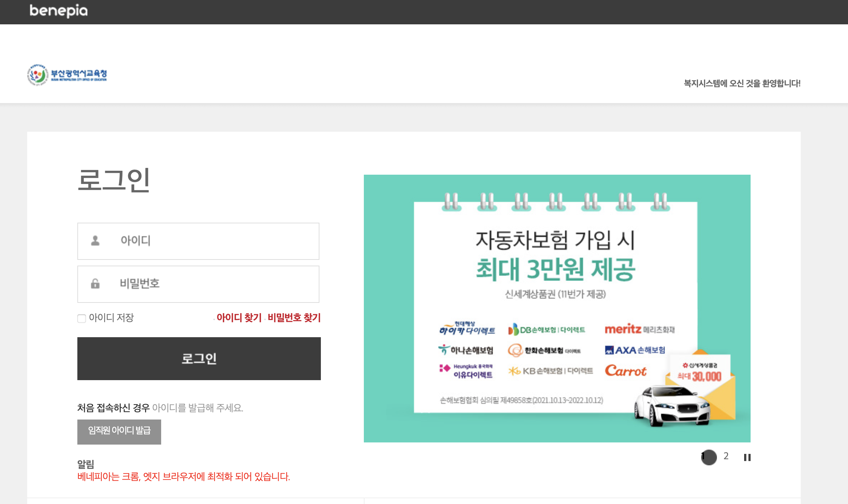The width and height of the screenshot is (848, 504).
Task: Click the 비밀번호 input field
Action: (215, 284)
